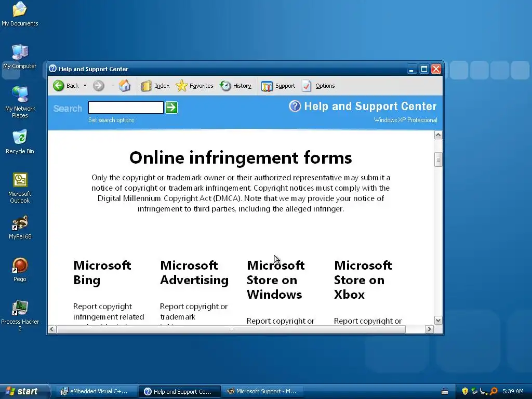Click the Microsoft Advertising heading
Image resolution: width=532 pixels, height=399 pixels.
[x=194, y=272]
